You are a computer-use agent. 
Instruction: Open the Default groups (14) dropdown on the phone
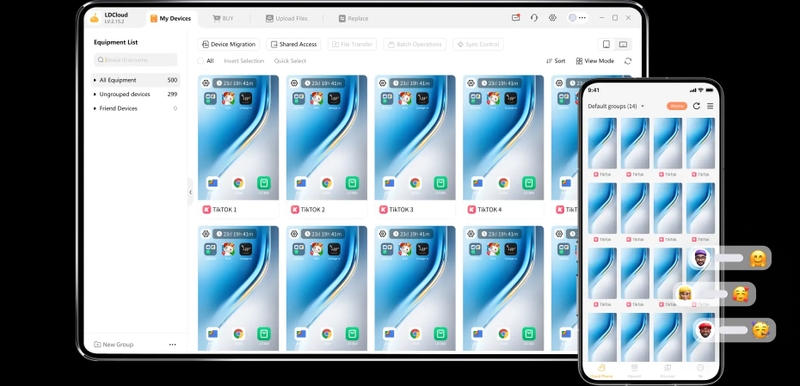[x=616, y=106]
